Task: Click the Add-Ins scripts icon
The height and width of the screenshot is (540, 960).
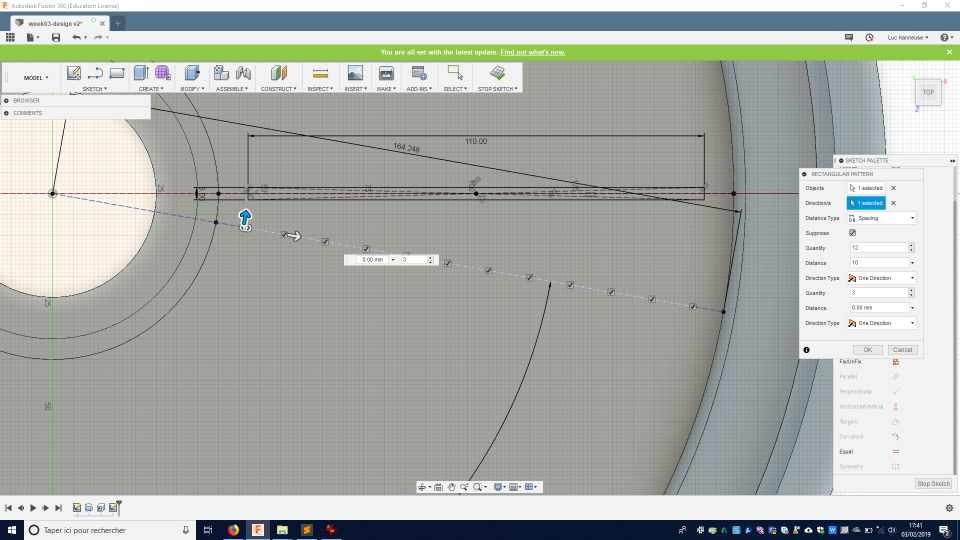Action: point(419,73)
